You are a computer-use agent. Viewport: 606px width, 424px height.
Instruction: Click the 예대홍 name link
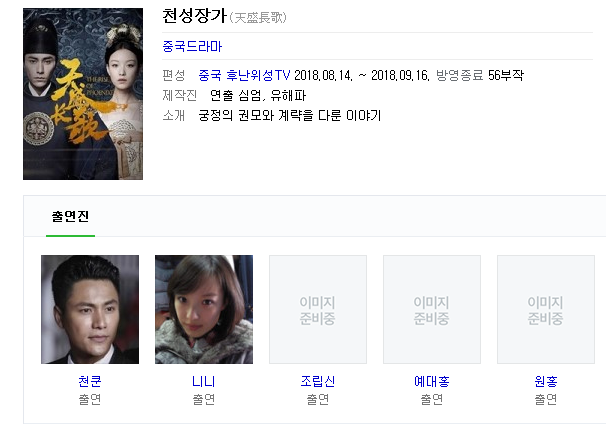tap(432, 381)
